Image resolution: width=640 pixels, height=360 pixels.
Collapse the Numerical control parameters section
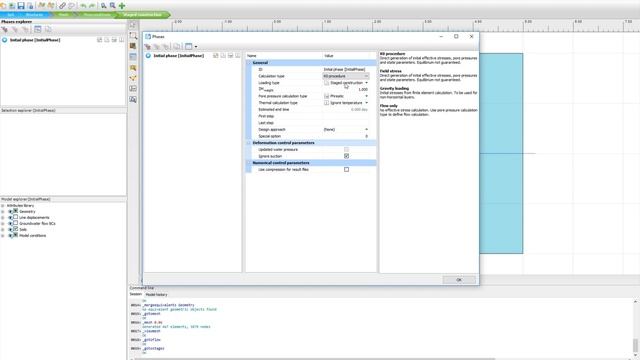pos(249,163)
